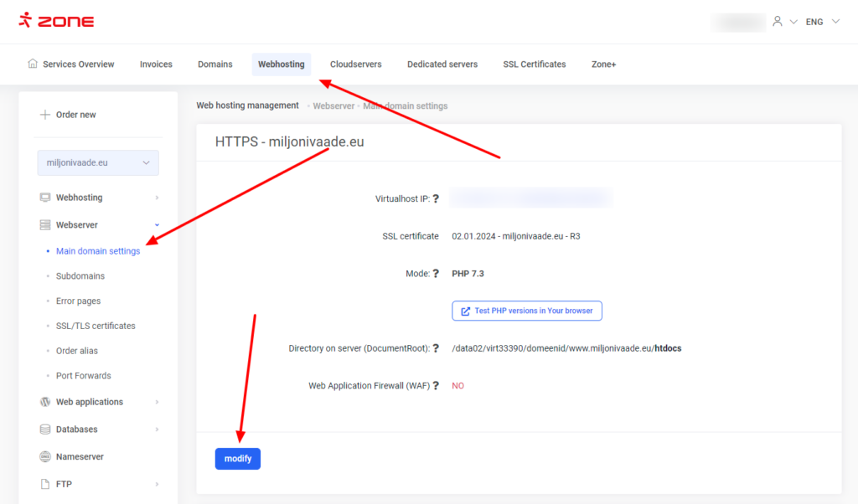
Task: Show help for Web Application Firewall
Action: [x=436, y=386]
